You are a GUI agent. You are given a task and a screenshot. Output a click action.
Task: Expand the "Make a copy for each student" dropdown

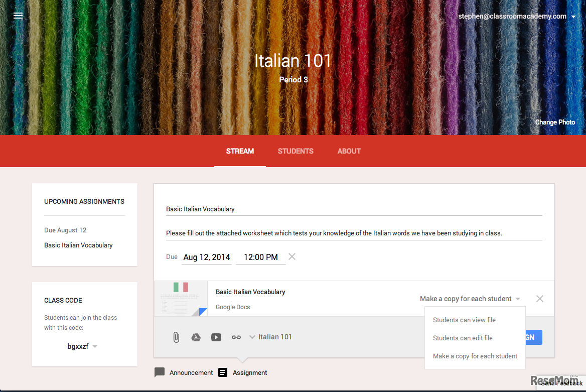tap(517, 298)
